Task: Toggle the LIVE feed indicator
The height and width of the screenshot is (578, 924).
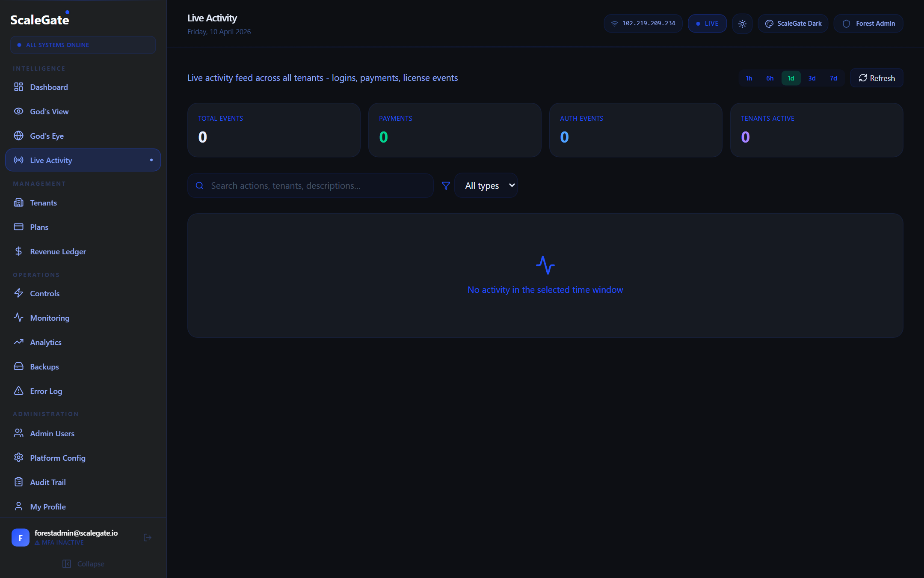Action: pyautogui.click(x=707, y=24)
